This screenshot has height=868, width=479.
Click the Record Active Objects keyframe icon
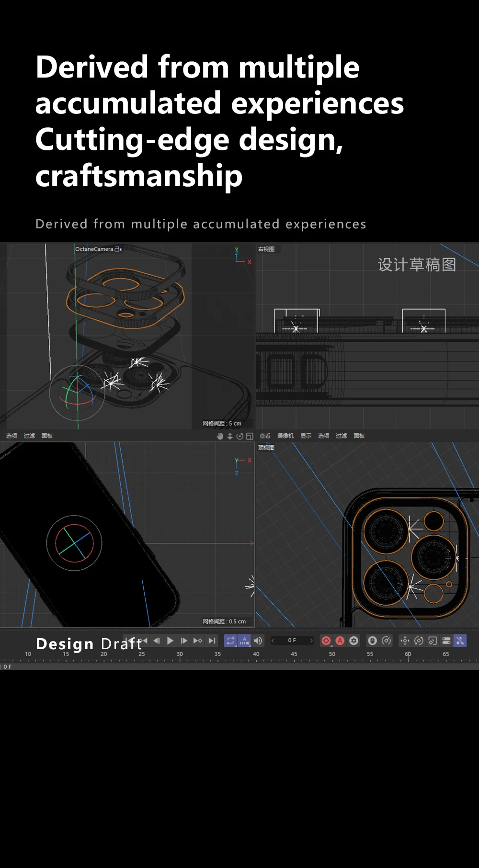pyautogui.click(x=326, y=641)
